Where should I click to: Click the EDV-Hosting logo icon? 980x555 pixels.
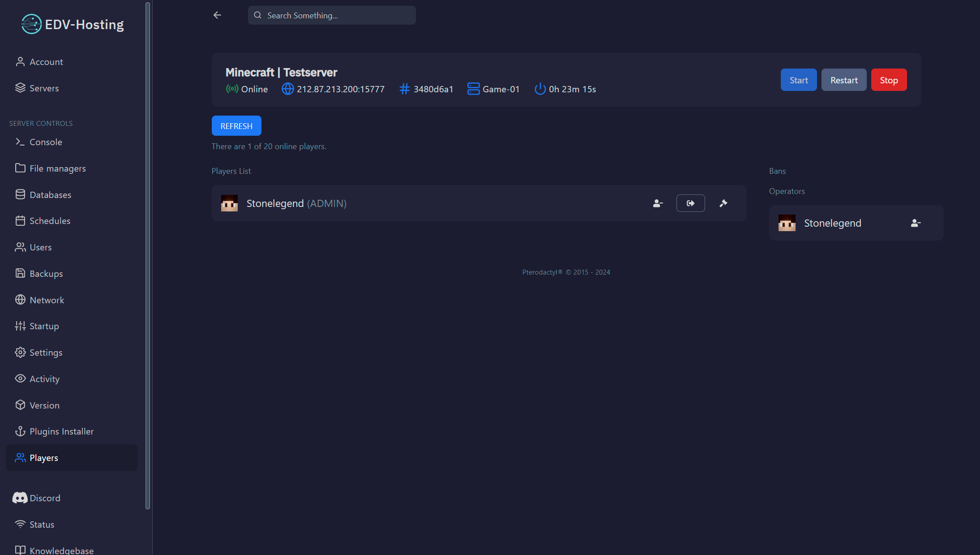(31, 24)
